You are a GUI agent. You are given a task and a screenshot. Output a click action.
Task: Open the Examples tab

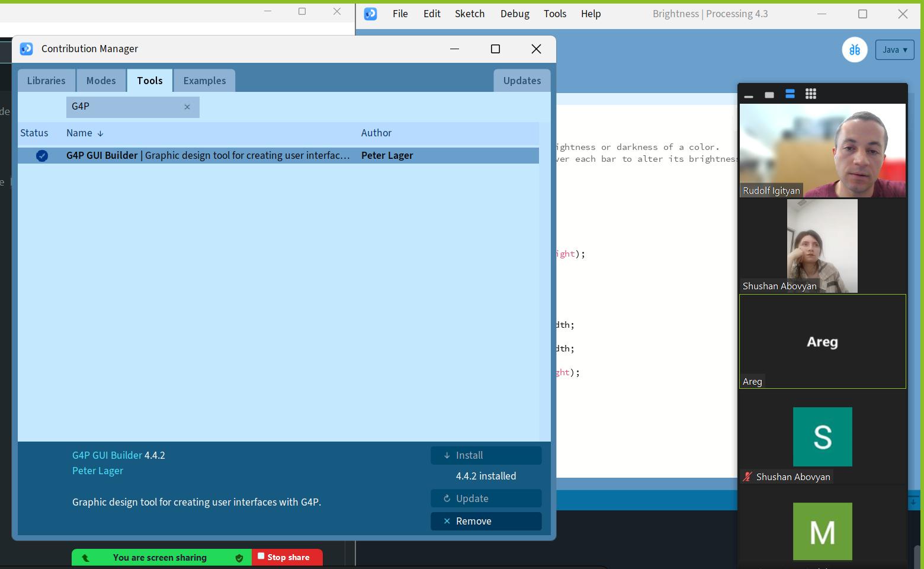tap(204, 81)
